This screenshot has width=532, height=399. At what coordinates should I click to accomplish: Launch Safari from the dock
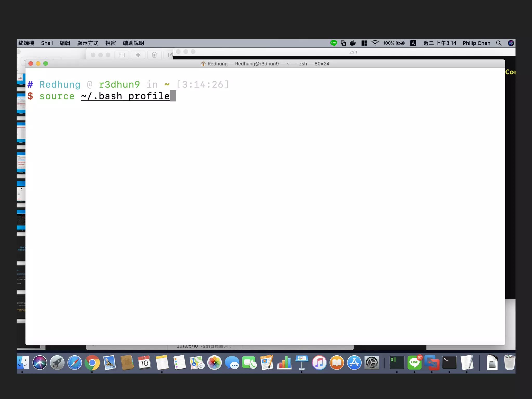75,363
